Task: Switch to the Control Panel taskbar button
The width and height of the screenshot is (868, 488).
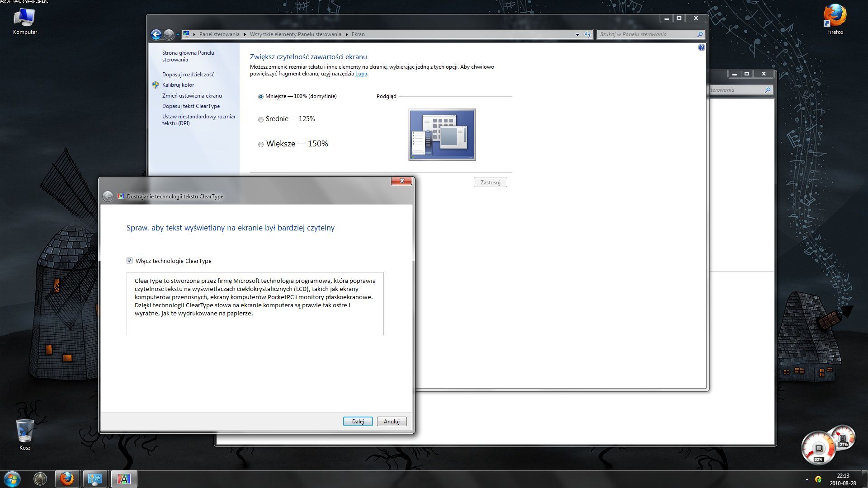Action: 95,479
